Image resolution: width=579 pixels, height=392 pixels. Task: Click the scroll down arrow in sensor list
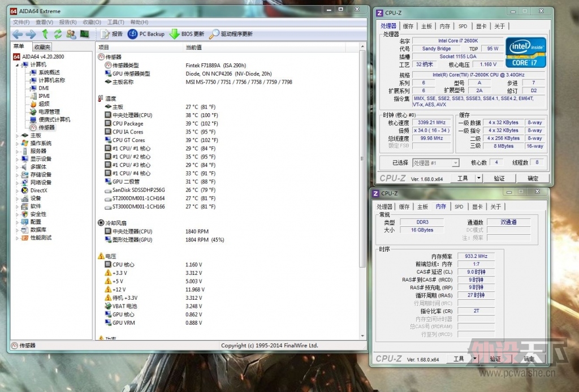[362, 336]
